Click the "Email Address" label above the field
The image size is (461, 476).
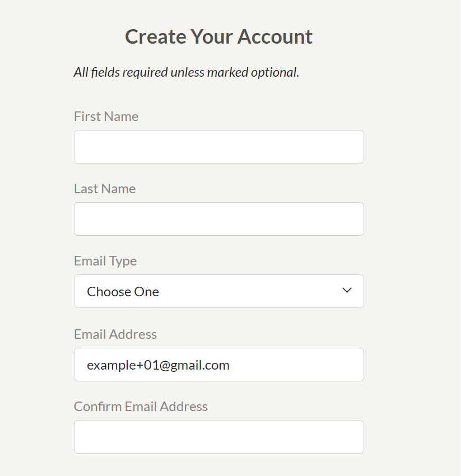coord(115,334)
